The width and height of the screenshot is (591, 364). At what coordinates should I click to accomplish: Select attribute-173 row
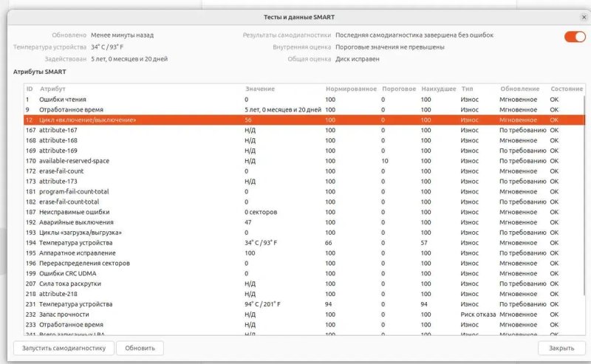304,181
